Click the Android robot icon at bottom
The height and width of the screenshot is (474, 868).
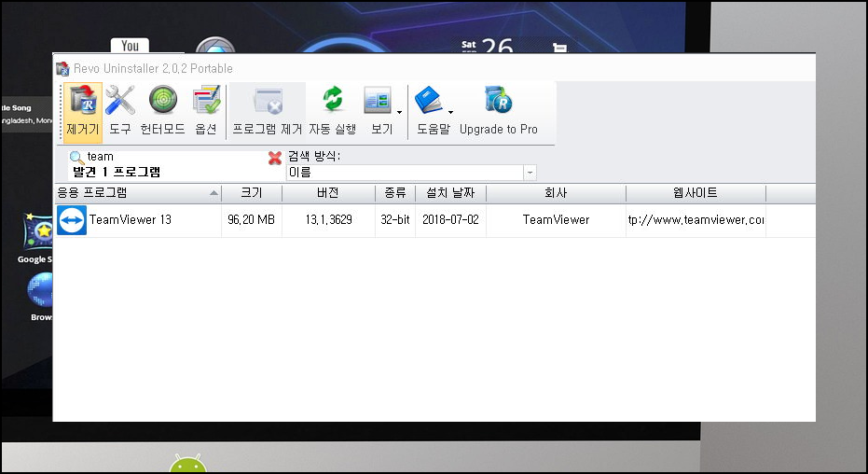pos(188,463)
